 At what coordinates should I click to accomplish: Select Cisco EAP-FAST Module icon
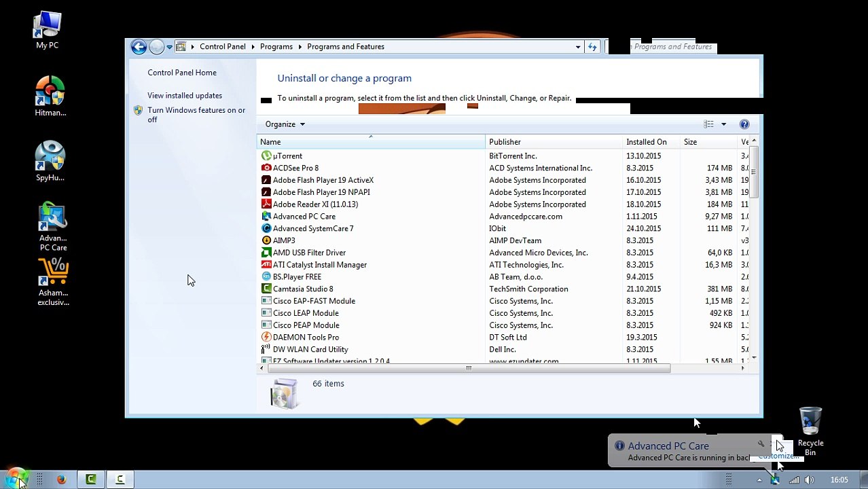point(266,301)
